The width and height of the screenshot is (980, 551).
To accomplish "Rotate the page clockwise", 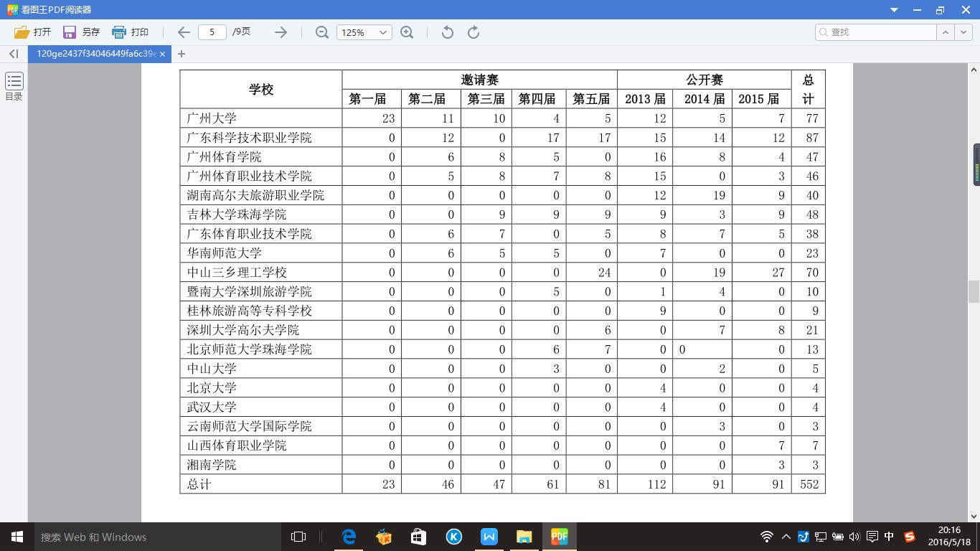I will point(473,32).
